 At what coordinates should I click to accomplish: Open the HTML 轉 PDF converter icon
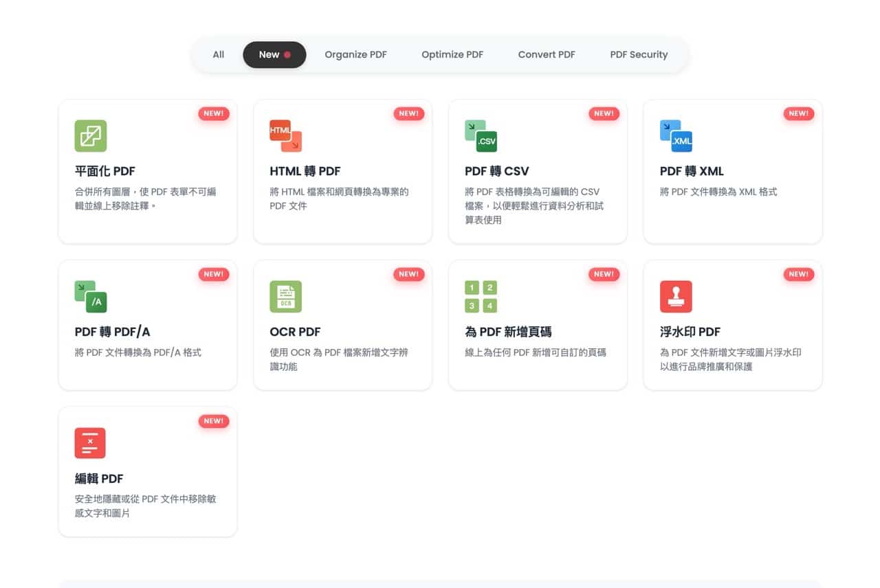[285, 135]
